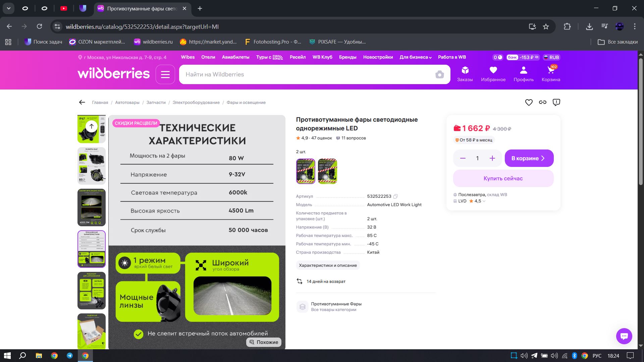Go to the Авиабилеты menu item

click(235, 57)
